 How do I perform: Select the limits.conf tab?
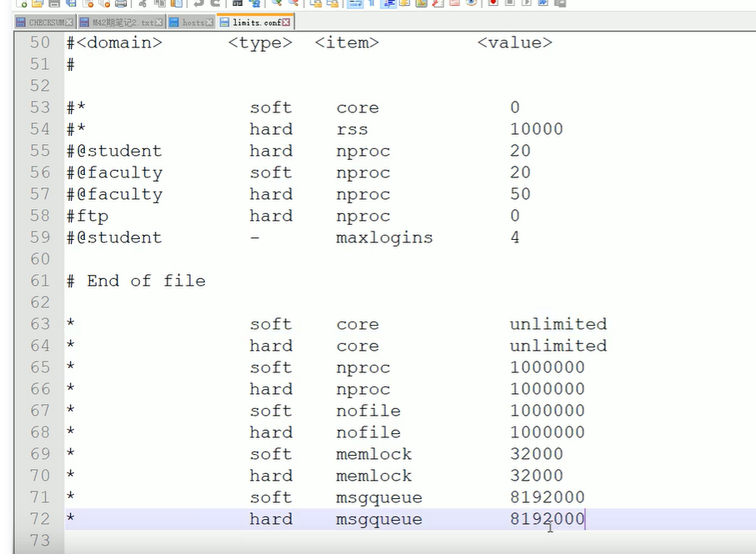tap(255, 22)
